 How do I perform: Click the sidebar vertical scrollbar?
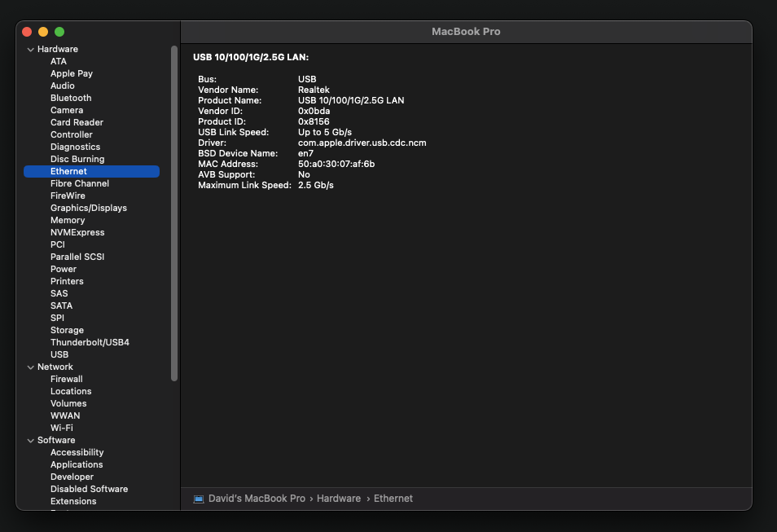point(174,213)
